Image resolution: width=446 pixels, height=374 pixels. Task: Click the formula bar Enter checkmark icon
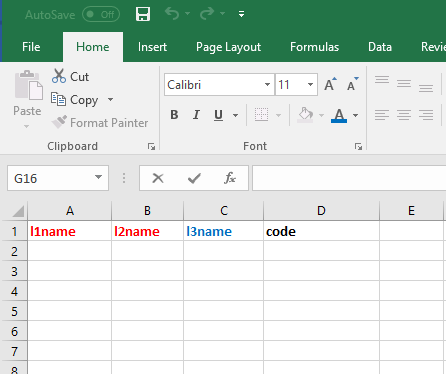[x=194, y=178]
